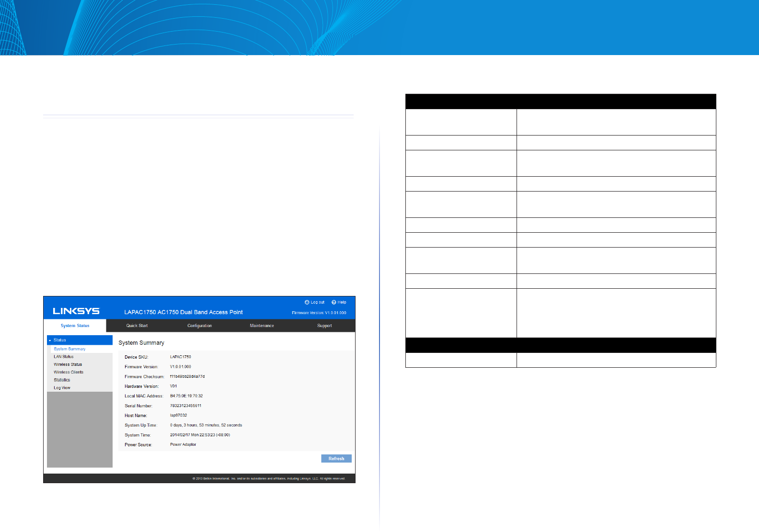Viewport: 759px width, 532px height.
Task: Select System Summary in the sidebar
Action: click(69, 349)
